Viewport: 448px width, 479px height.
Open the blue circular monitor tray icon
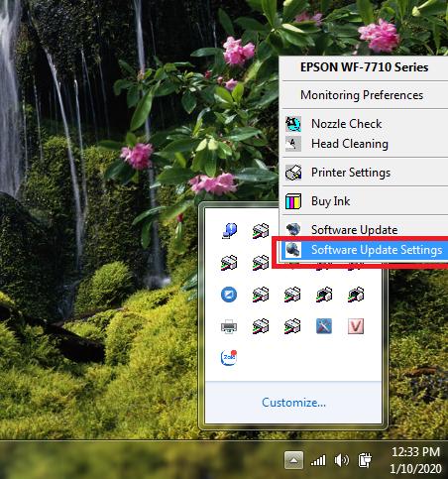coord(229,295)
